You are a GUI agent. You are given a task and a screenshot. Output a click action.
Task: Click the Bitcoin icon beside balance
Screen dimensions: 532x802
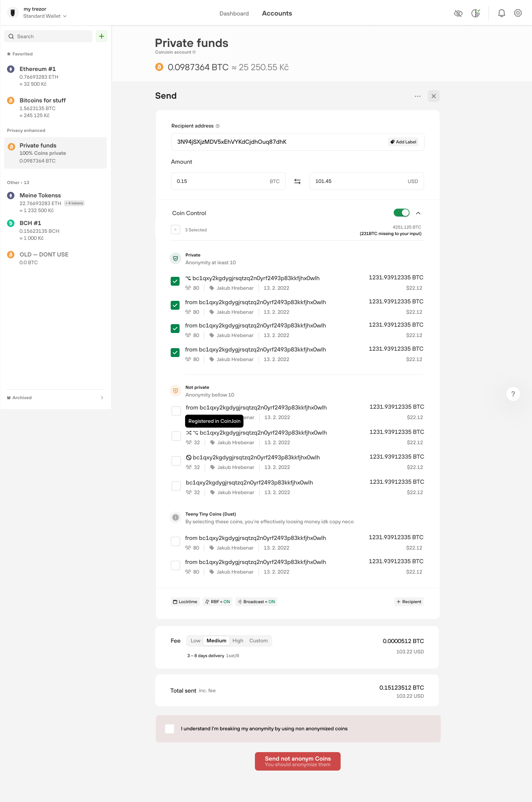pyautogui.click(x=159, y=67)
